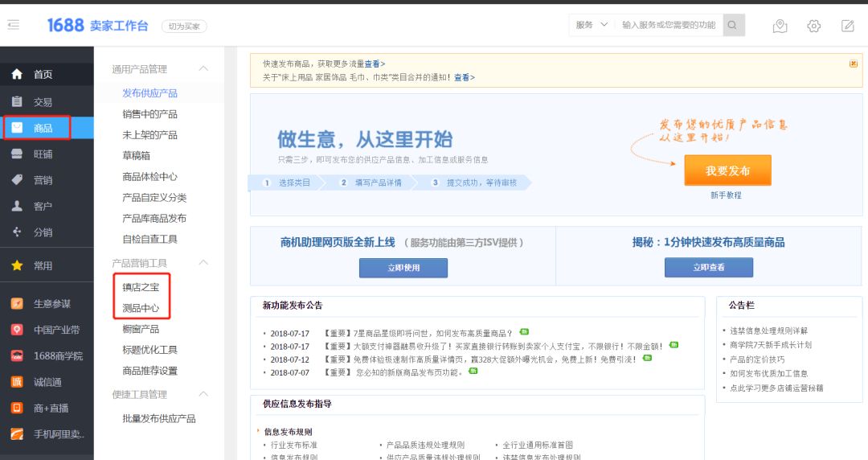Click the search magnifier button
This screenshot has width=868, height=460.
pos(733,25)
